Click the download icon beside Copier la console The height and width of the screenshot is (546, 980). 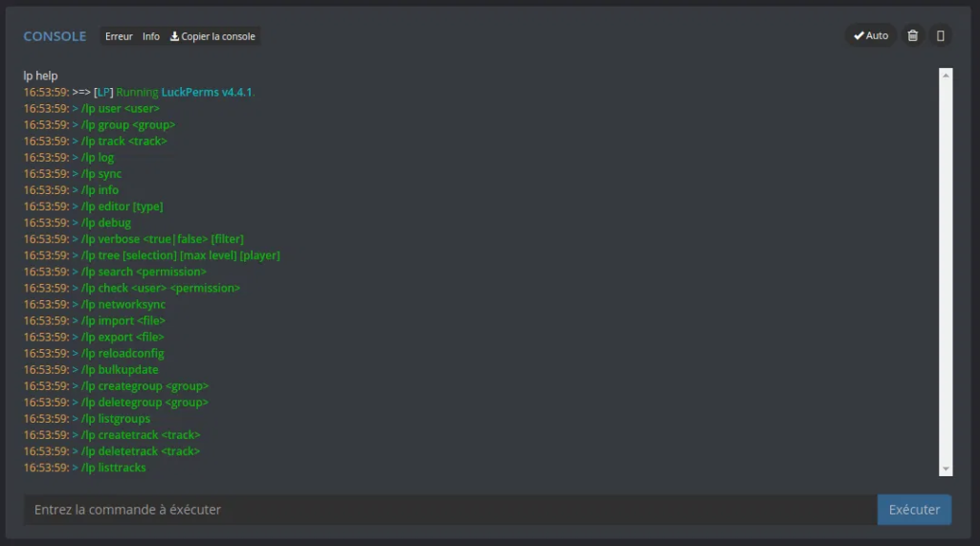(x=175, y=36)
